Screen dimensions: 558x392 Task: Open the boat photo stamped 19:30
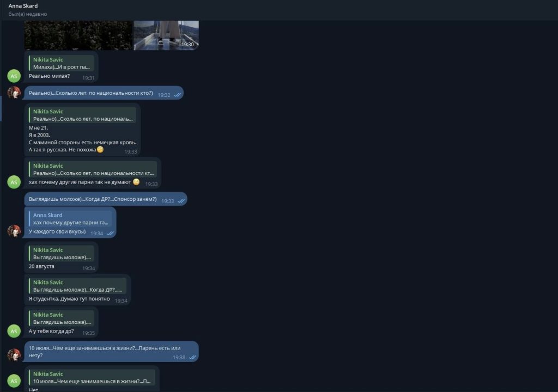(x=166, y=35)
